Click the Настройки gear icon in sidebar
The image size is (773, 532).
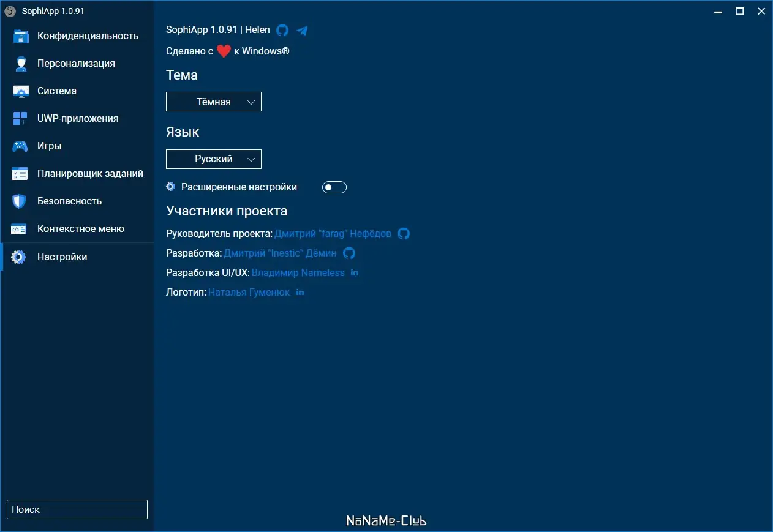click(19, 257)
